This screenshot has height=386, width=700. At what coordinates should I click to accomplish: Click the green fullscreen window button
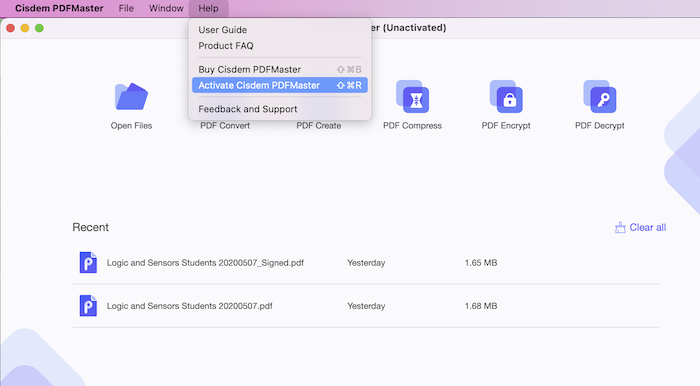click(39, 28)
